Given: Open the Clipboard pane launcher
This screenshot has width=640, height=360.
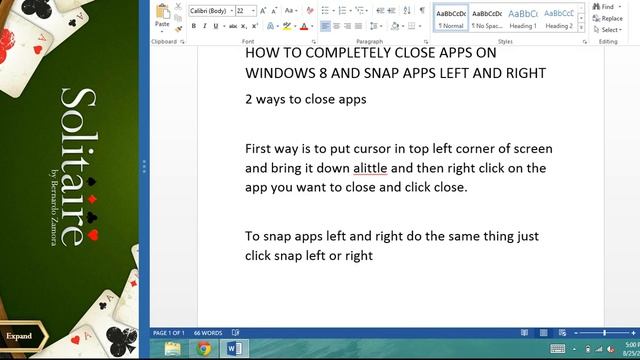Looking at the screenshot, I should pyautogui.click(x=182, y=42).
